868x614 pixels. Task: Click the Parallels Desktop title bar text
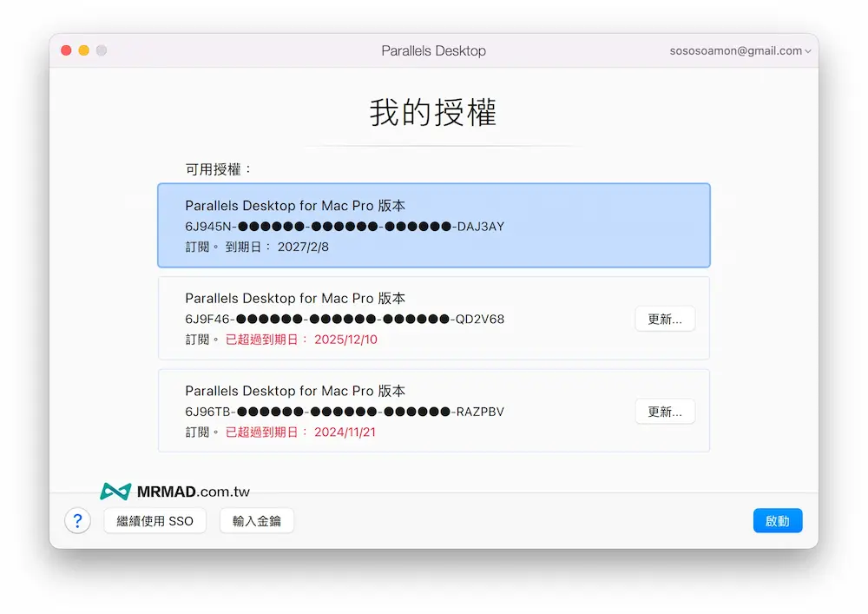coord(434,50)
